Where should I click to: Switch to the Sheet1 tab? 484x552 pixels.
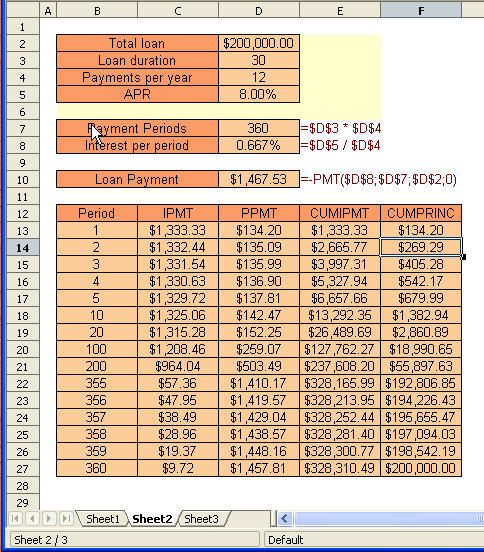coord(102,519)
